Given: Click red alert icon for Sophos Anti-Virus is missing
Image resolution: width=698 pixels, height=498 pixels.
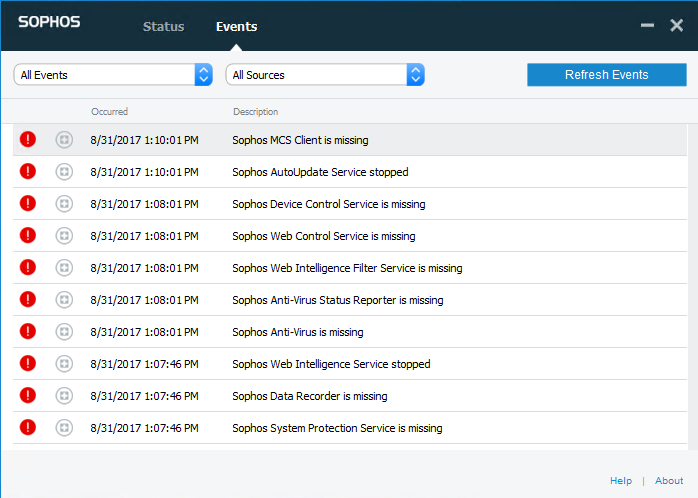Looking at the screenshot, I should point(28,332).
